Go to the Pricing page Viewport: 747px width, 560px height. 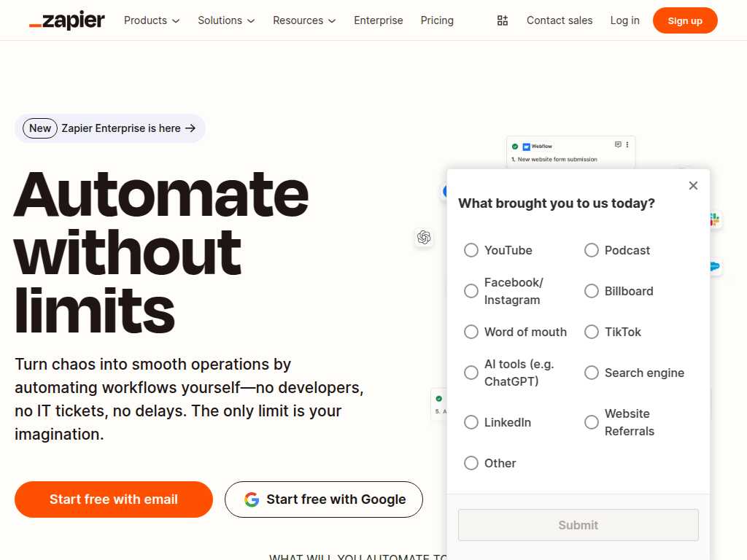tap(437, 20)
